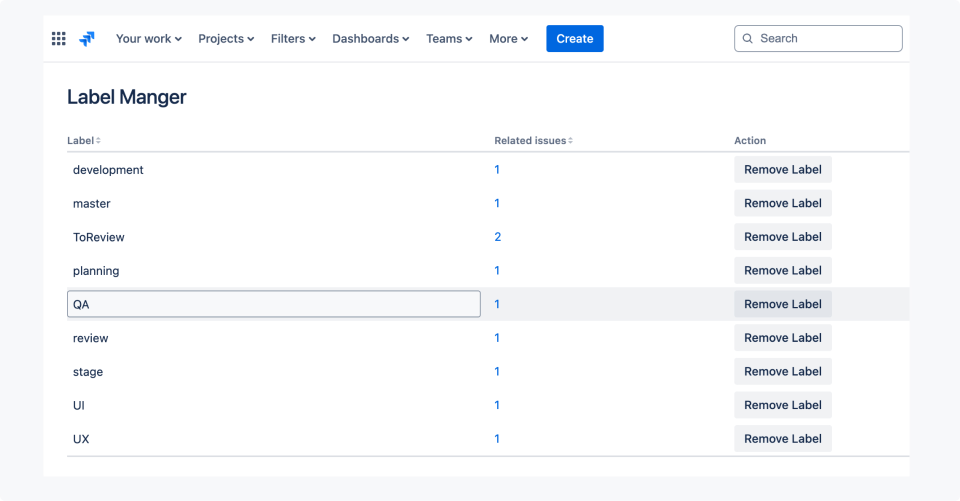This screenshot has height=501, width=960.
Task: Click the Jira logo icon
Action: pos(87,39)
